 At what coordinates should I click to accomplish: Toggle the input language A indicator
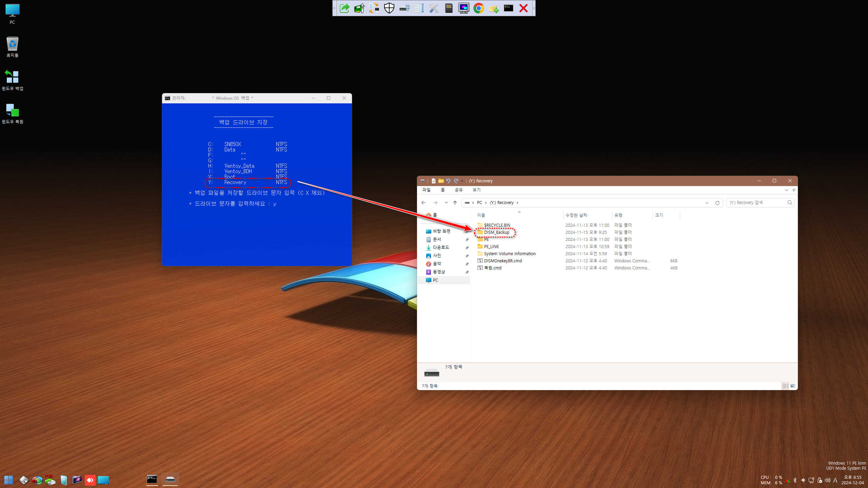tap(835, 480)
